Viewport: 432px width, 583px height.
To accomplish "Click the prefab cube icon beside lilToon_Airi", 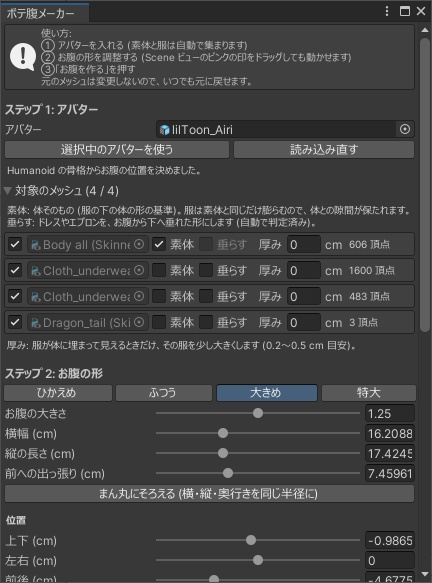I will (164, 130).
